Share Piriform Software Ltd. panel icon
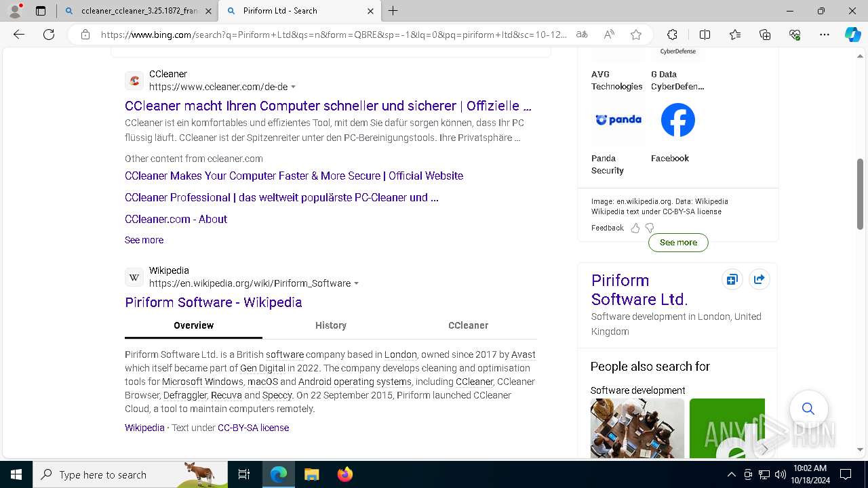The width and height of the screenshot is (868, 488). point(759,279)
